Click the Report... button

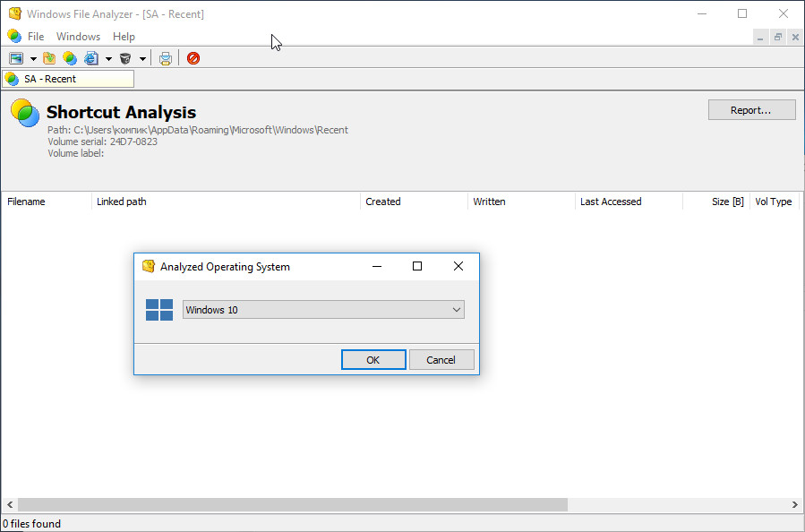751,110
